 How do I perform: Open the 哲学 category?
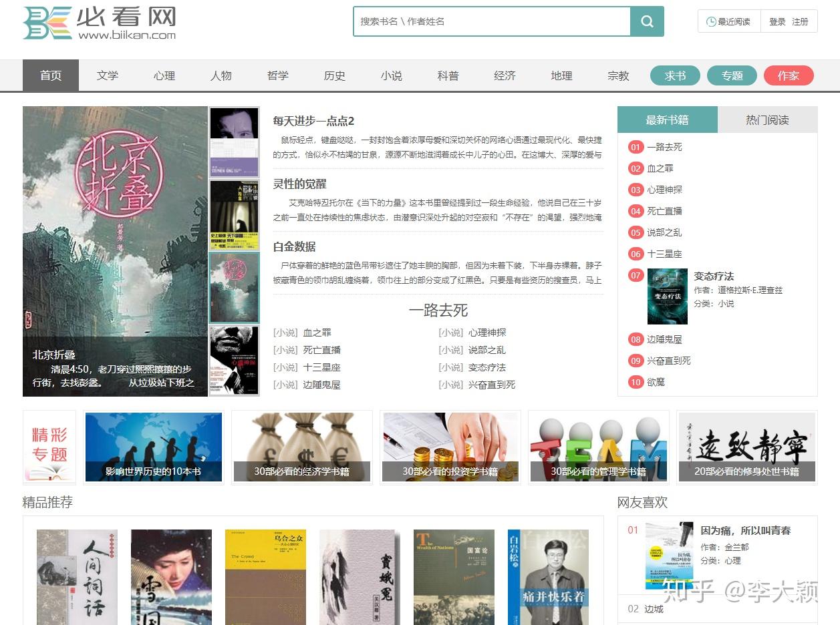pyautogui.click(x=277, y=75)
